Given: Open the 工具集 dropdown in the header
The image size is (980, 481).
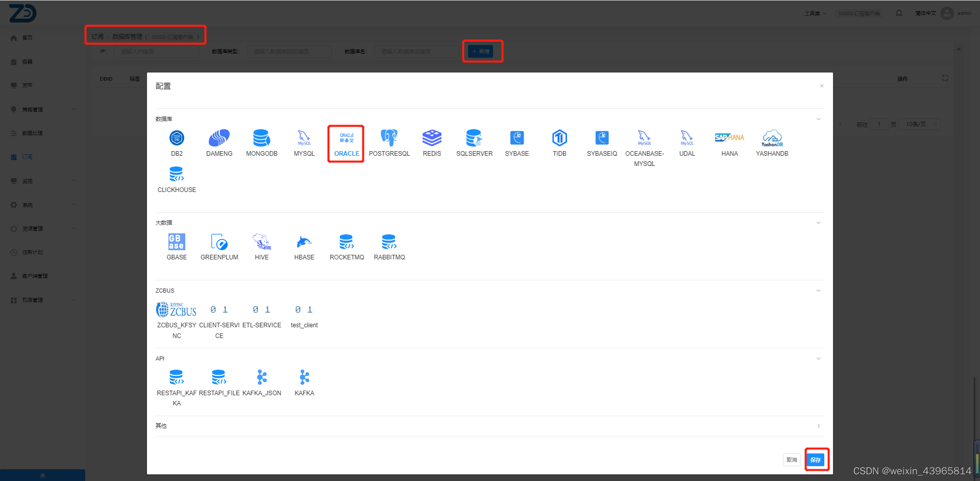Looking at the screenshot, I should tap(815, 13).
